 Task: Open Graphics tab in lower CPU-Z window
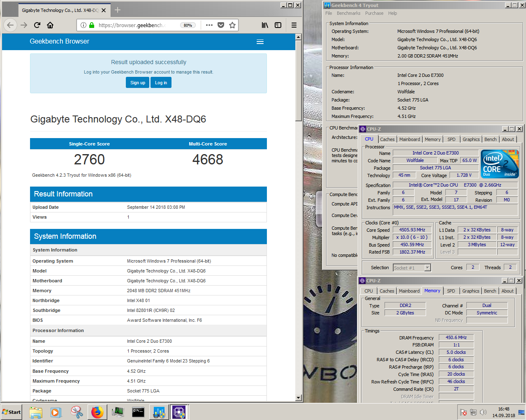(x=471, y=291)
